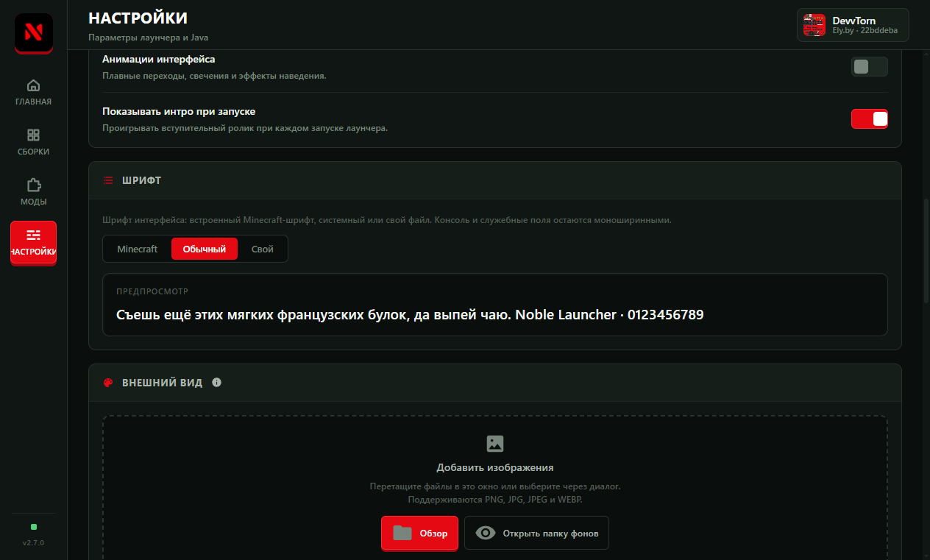Image resolution: width=930 pixels, height=560 pixels.
Task: Click the image placeholder icon in drop zone
Action: pyautogui.click(x=495, y=444)
